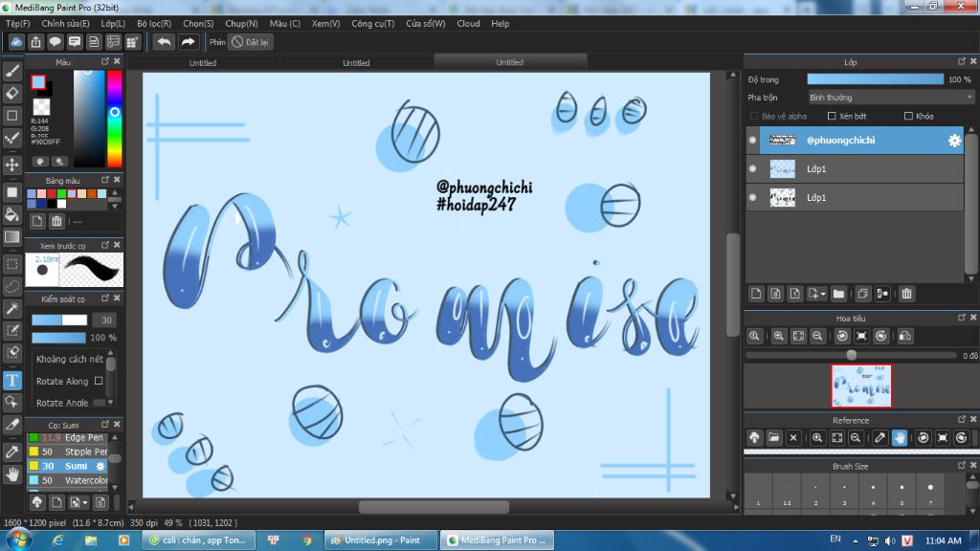Delete palette color with trash icon
The height and width of the screenshot is (551, 980).
point(56,221)
